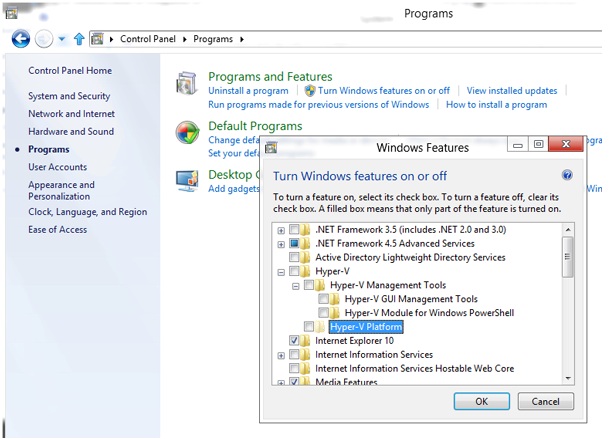Click Uninstall a program link

[x=248, y=91]
